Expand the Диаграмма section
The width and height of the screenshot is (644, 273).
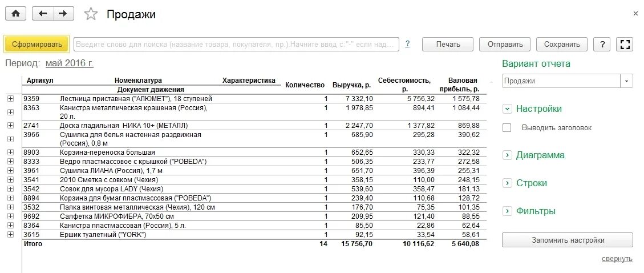[x=508, y=155]
